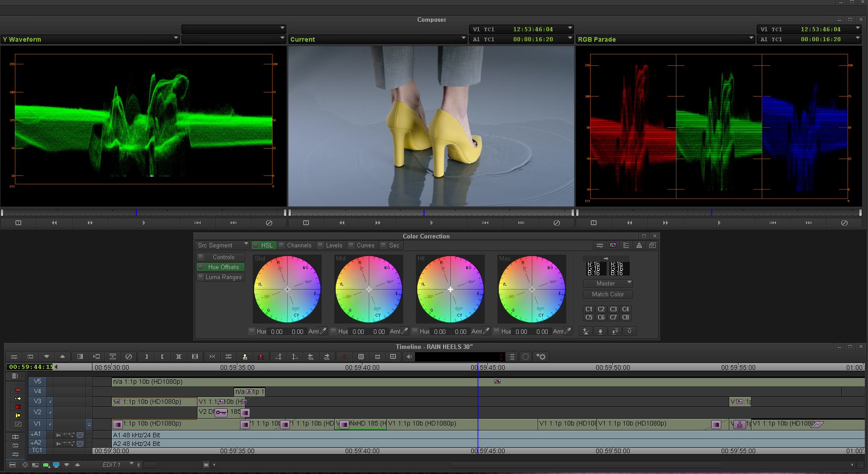868x474 pixels.
Task: Select the red Lift/Overwrite segment arrow
Action: tap(18, 390)
